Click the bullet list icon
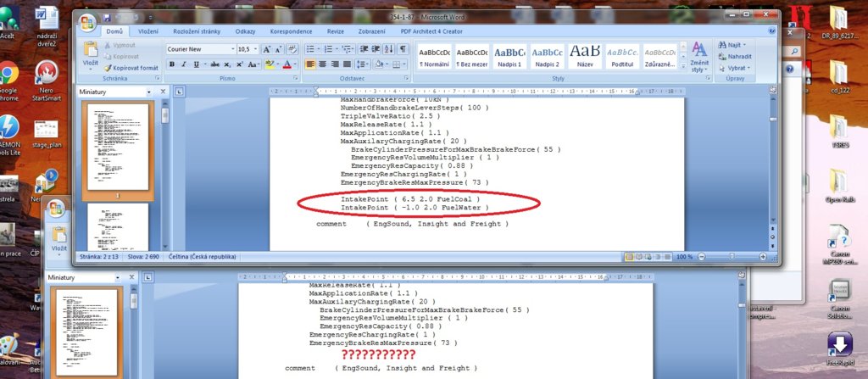Image resolution: width=868 pixels, height=379 pixels. 311,49
